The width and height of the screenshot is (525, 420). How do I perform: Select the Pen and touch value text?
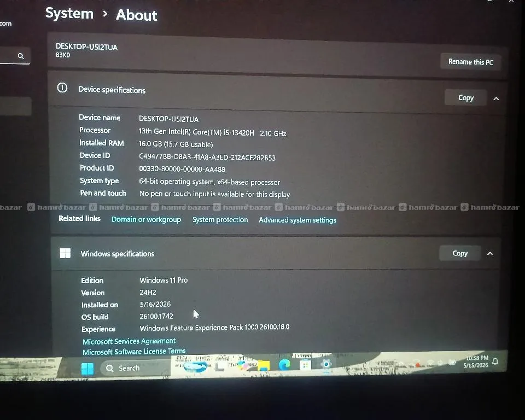pyautogui.click(x=214, y=194)
